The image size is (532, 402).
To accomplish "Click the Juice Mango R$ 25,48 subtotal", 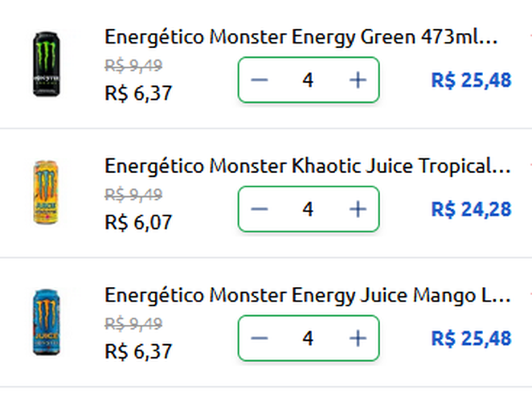I will [x=471, y=339].
